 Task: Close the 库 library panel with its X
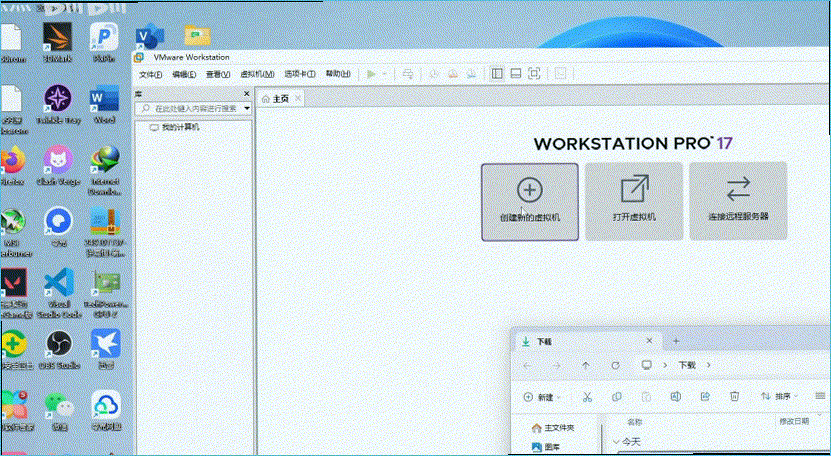pyautogui.click(x=246, y=94)
